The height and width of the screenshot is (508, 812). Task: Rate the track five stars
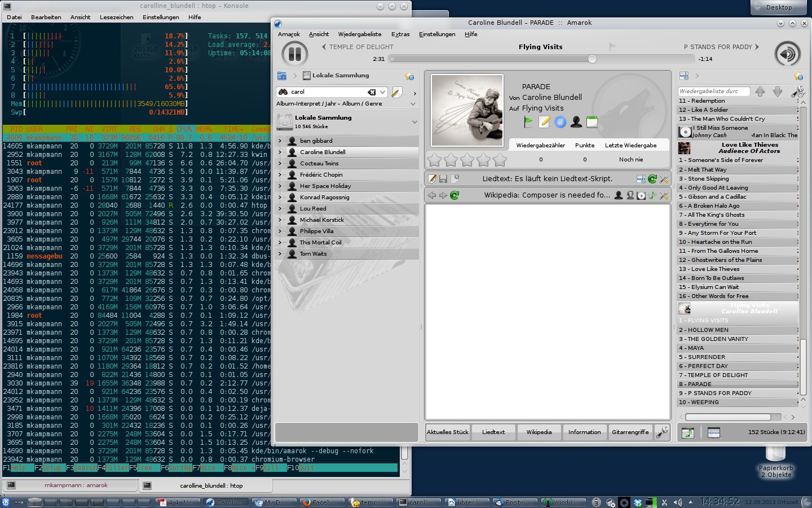500,160
